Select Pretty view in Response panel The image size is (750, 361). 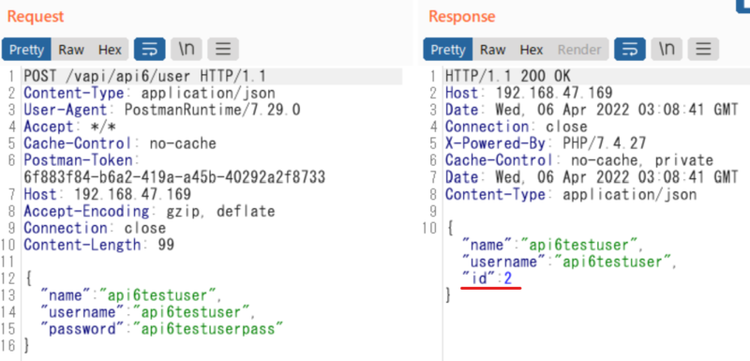point(448,50)
